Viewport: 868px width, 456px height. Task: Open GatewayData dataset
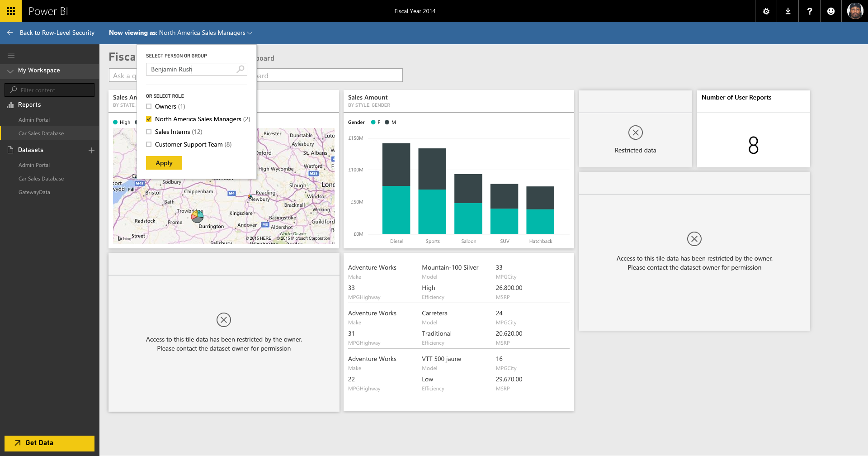(x=34, y=192)
